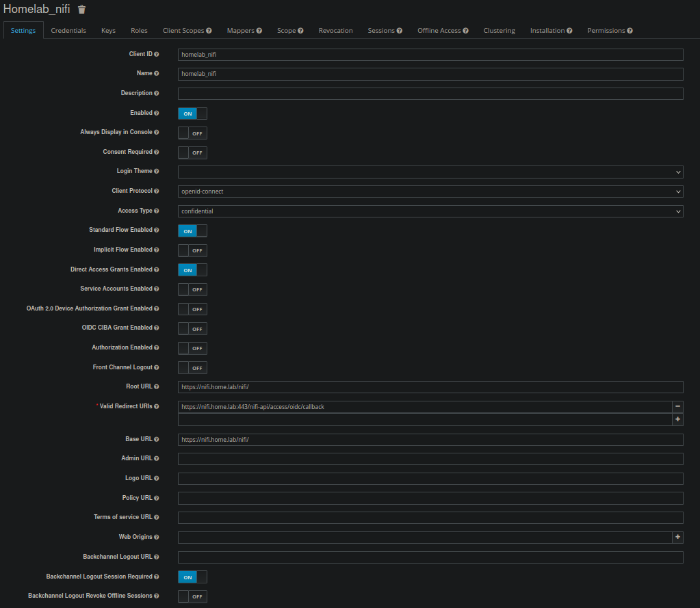
Task: Enable Service Accounts Enabled toggle
Action: click(192, 289)
